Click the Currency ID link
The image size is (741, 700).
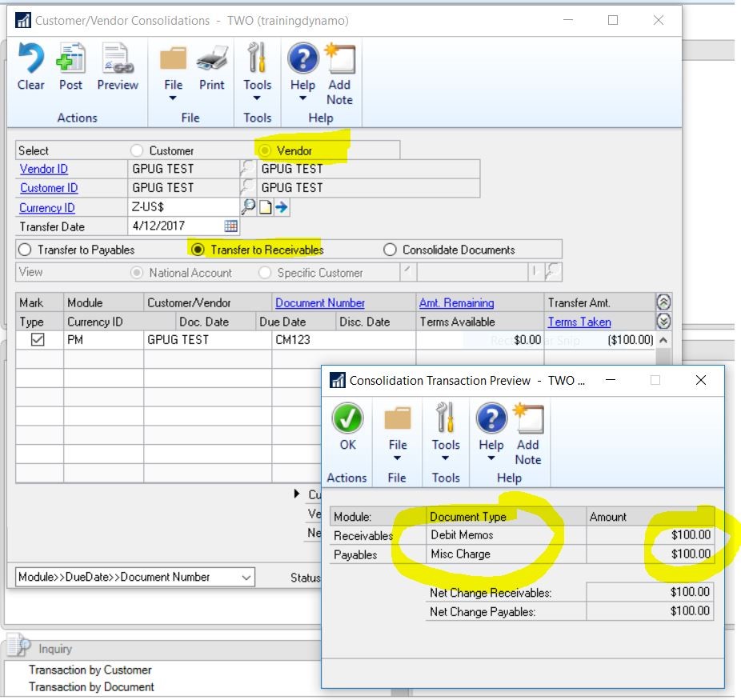coord(46,207)
